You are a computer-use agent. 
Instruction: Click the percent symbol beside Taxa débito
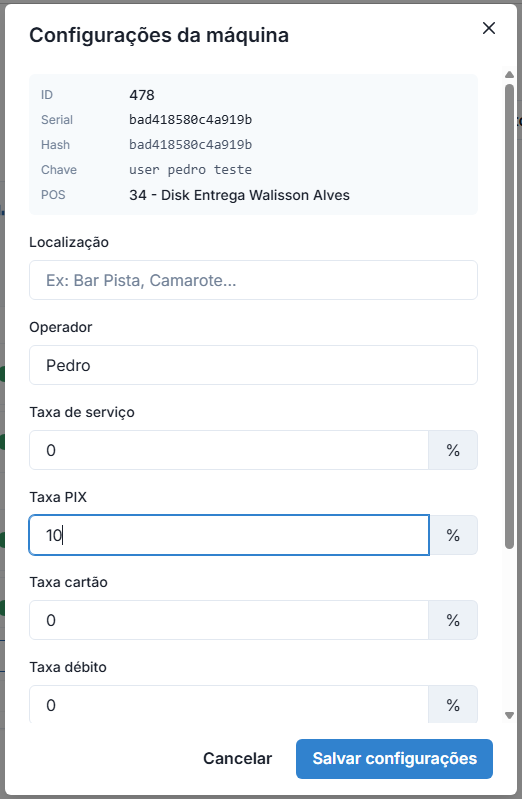(453, 705)
